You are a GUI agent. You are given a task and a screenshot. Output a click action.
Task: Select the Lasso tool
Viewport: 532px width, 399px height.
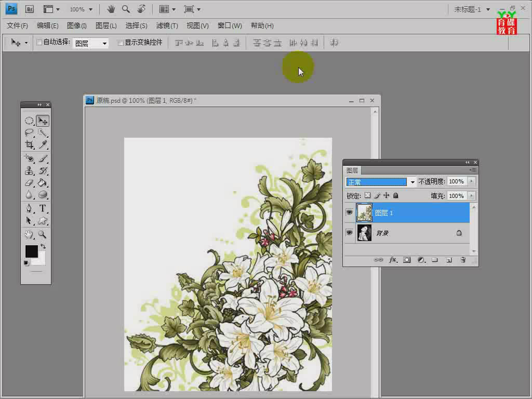(29, 132)
